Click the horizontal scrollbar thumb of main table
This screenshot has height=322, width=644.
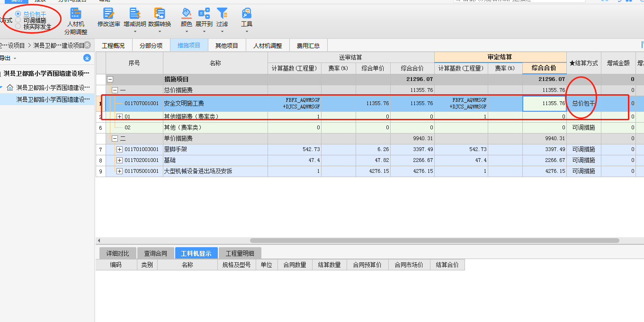[435, 241]
